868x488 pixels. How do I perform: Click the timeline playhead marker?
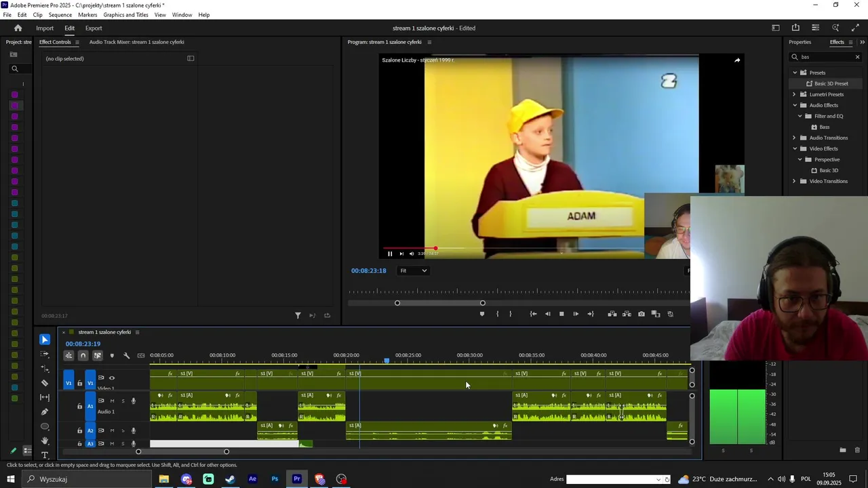(x=387, y=361)
